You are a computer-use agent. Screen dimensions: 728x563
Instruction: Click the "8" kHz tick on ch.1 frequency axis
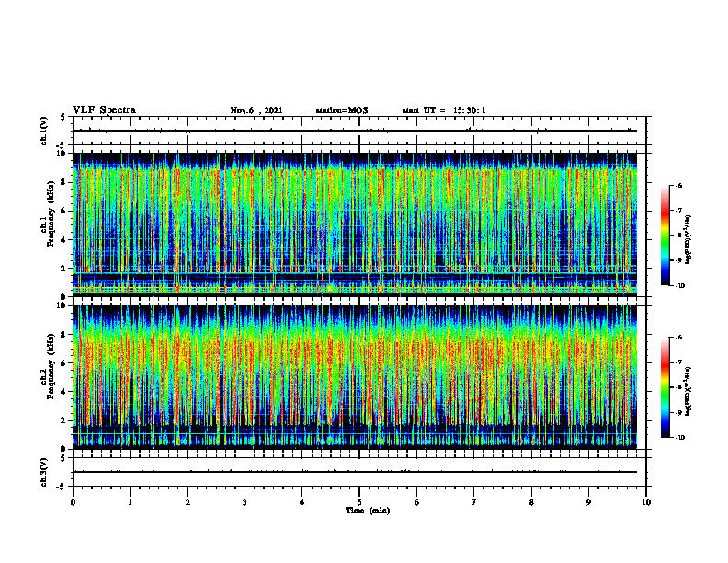coord(63,182)
